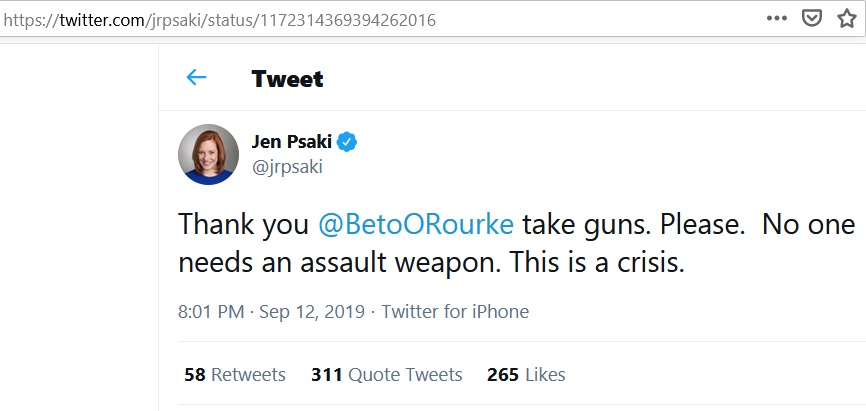Click the blue verified badge
This screenshot has height=411, width=866.
(x=347, y=142)
